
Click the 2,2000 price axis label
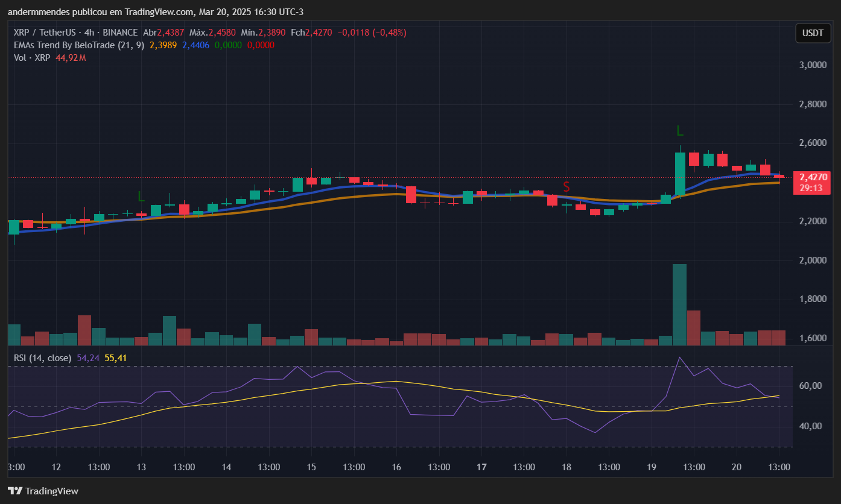click(812, 222)
